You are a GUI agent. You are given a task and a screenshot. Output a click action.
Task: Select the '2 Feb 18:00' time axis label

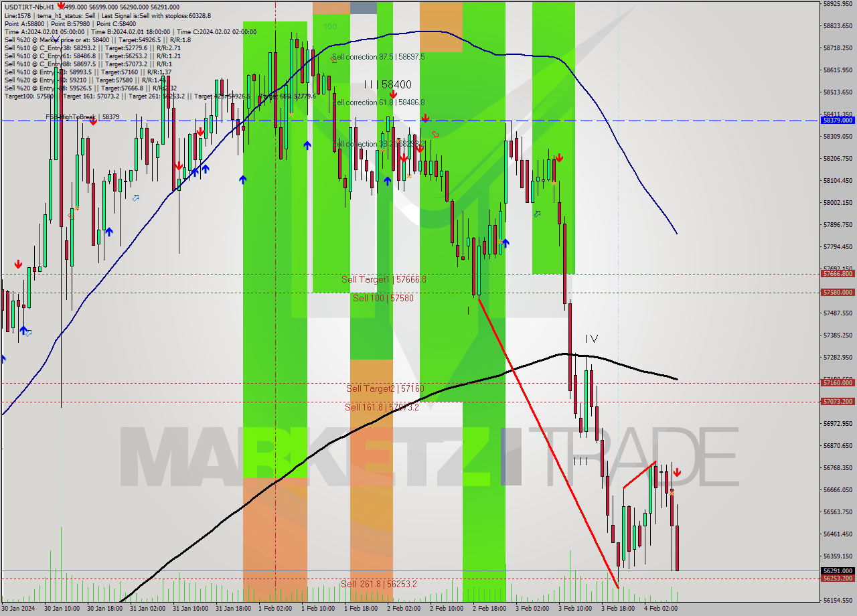[x=490, y=609]
